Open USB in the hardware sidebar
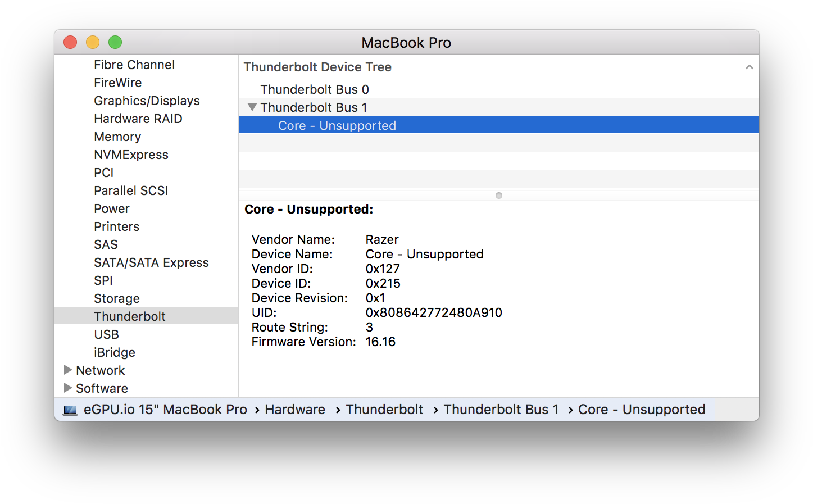Screen dimensions: 813x504 pyautogui.click(x=106, y=334)
